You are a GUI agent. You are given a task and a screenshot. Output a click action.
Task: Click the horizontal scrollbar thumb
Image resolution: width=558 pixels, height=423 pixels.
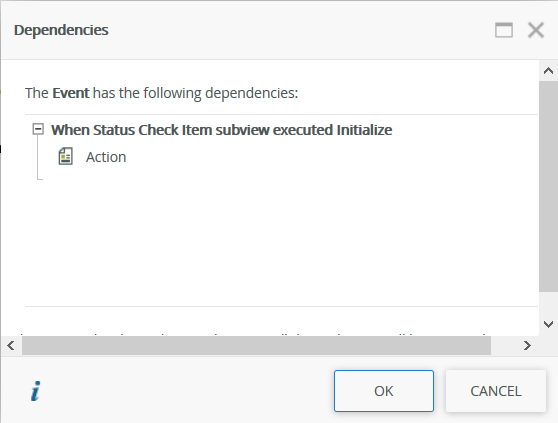coord(256,345)
